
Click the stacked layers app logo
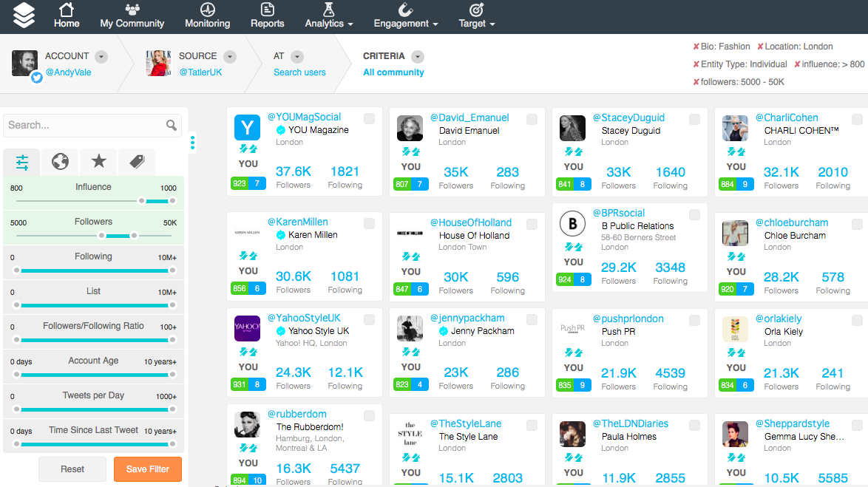pyautogui.click(x=24, y=16)
